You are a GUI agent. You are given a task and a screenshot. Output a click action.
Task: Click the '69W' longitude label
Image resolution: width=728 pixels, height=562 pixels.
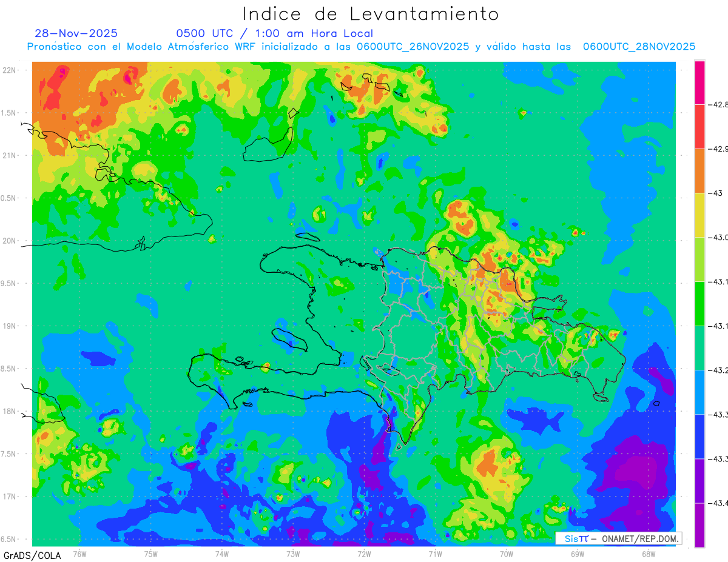(x=578, y=554)
